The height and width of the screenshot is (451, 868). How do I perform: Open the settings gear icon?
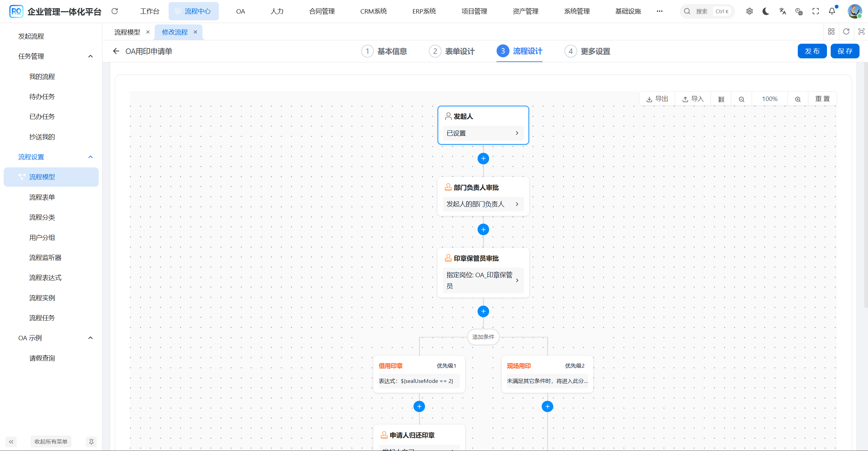click(749, 11)
